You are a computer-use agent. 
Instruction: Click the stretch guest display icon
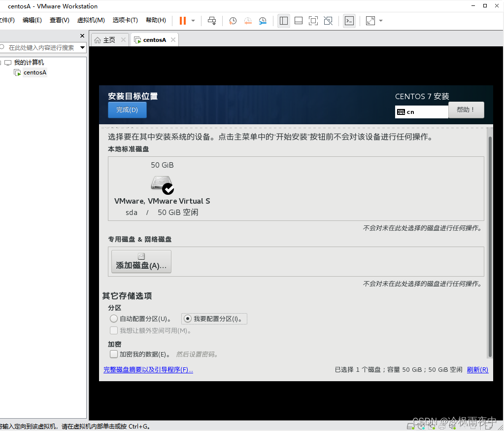[370, 21]
